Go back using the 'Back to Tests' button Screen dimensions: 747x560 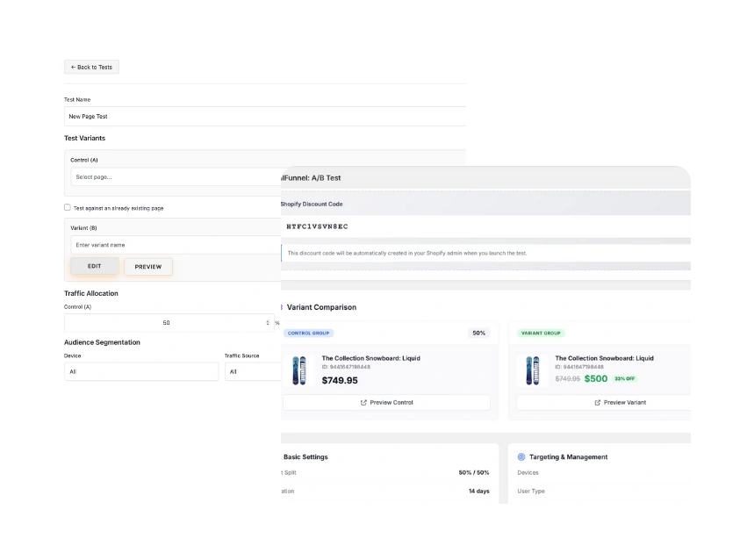point(91,67)
